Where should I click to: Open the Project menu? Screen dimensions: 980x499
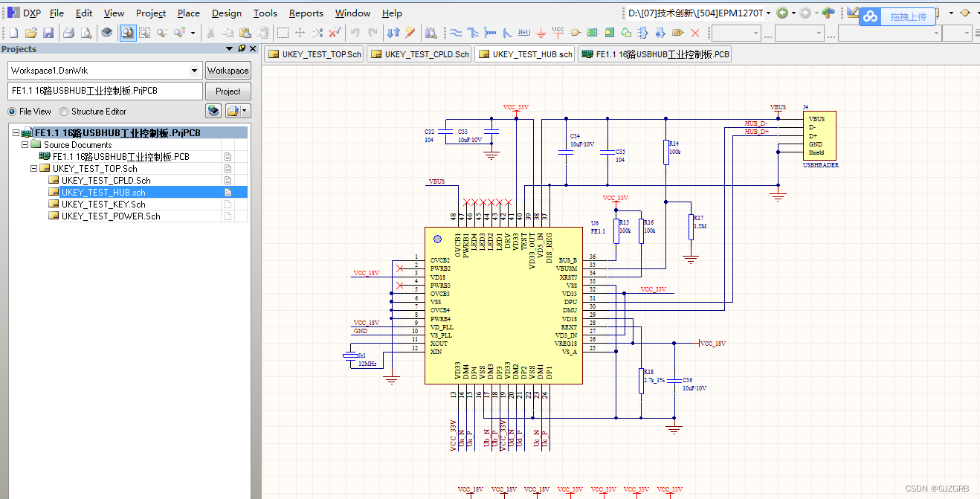coord(151,13)
